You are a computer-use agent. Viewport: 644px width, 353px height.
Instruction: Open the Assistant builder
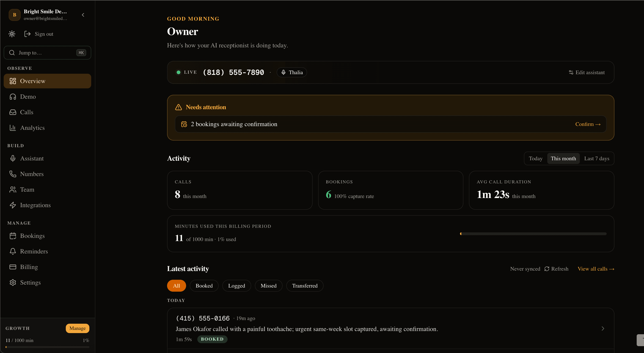(47, 158)
